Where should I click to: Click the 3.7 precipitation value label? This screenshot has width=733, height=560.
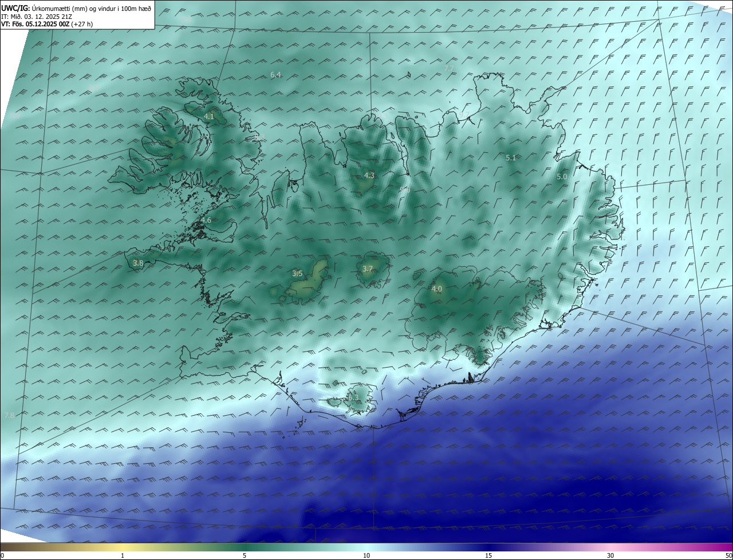click(368, 269)
